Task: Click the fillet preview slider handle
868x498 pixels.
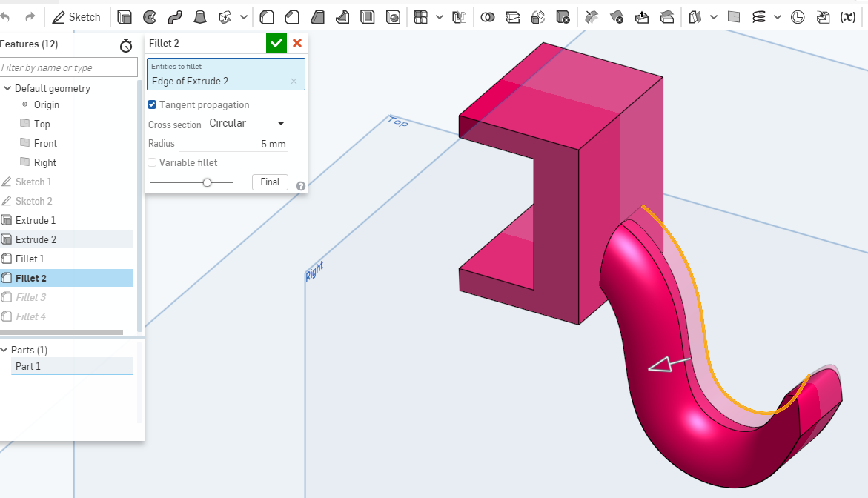Action: (207, 182)
